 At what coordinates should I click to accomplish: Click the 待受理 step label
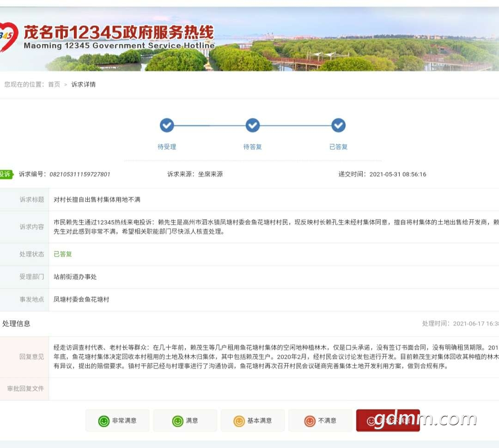tap(167, 147)
